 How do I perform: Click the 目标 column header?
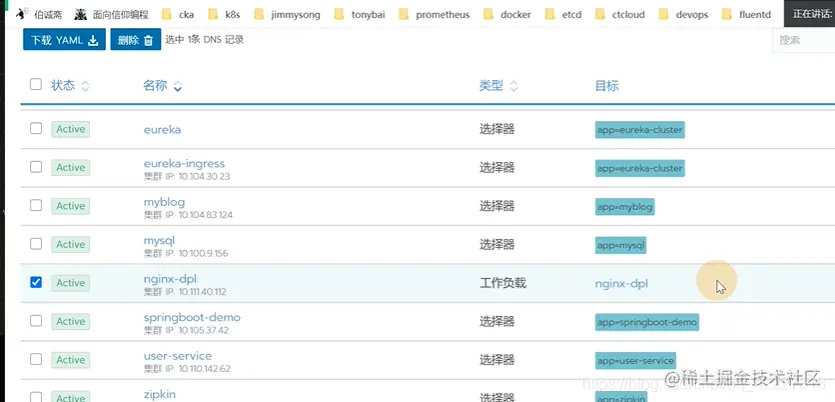607,85
